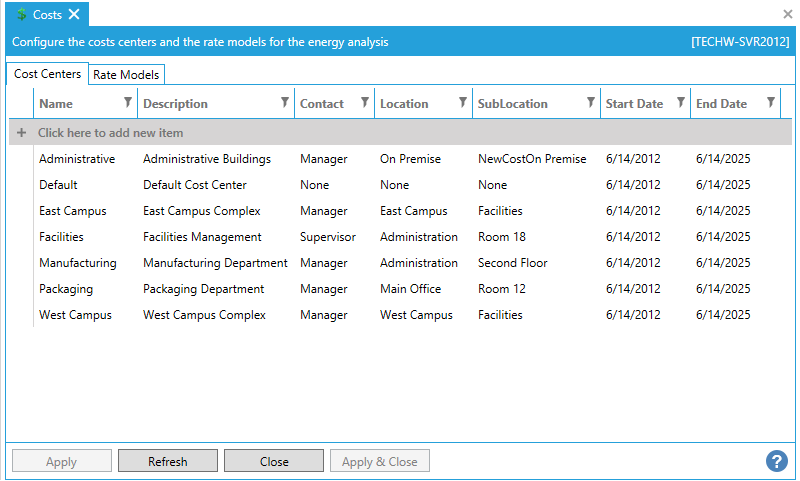Click the 'Click here to add new item' row
Image resolution: width=800 pixels, height=481 pixels.
tap(110, 133)
